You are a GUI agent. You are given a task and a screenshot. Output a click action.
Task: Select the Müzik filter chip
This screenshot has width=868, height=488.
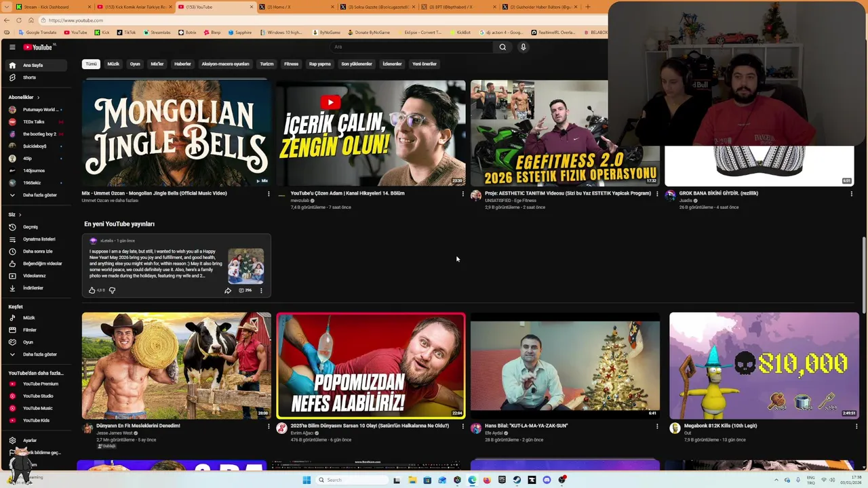click(113, 64)
